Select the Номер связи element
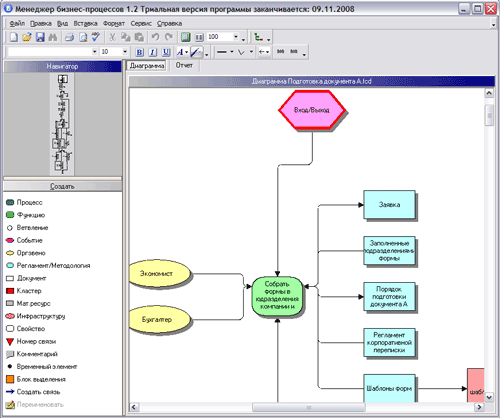The height and width of the screenshot is (418, 500). (x=36, y=341)
